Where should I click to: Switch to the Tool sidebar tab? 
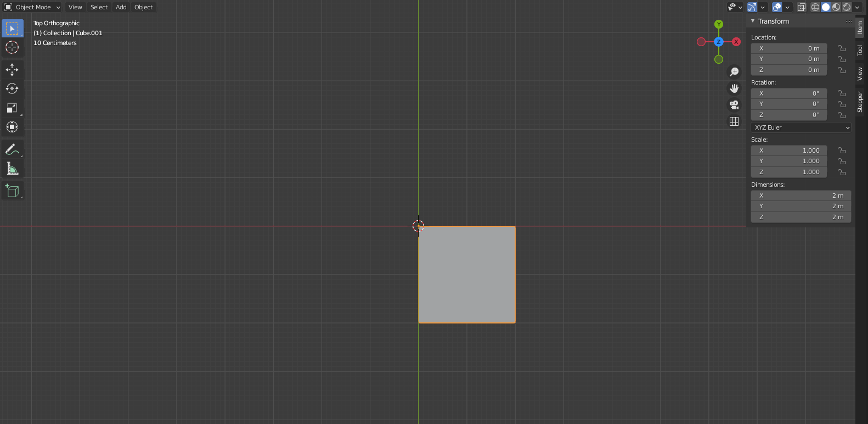(x=860, y=51)
